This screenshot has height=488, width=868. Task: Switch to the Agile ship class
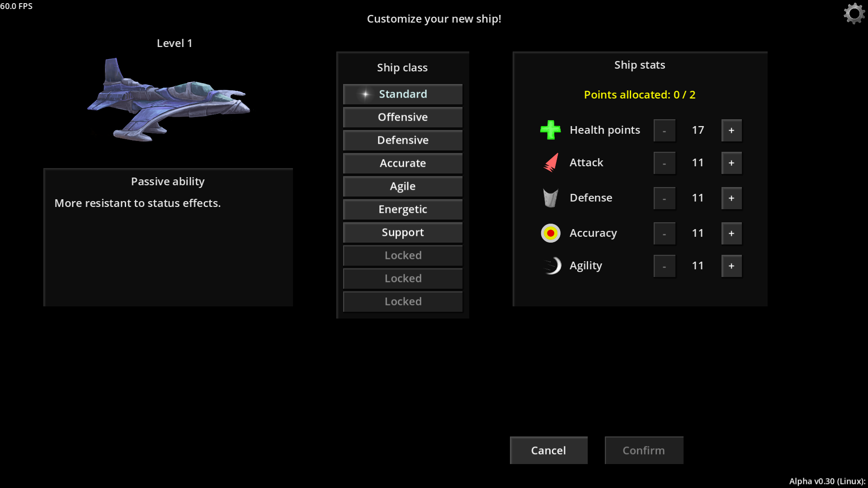402,186
